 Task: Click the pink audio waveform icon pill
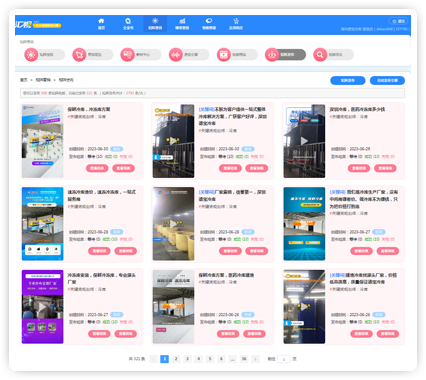(x=189, y=55)
